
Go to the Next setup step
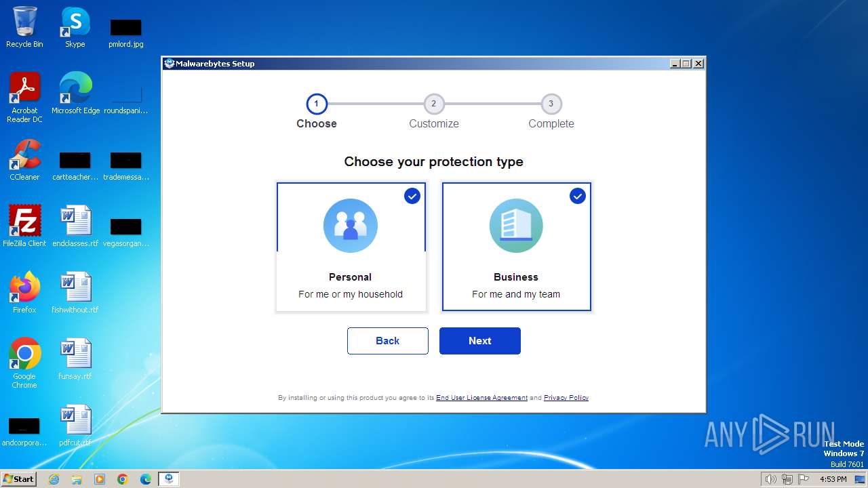pyautogui.click(x=480, y=341)
